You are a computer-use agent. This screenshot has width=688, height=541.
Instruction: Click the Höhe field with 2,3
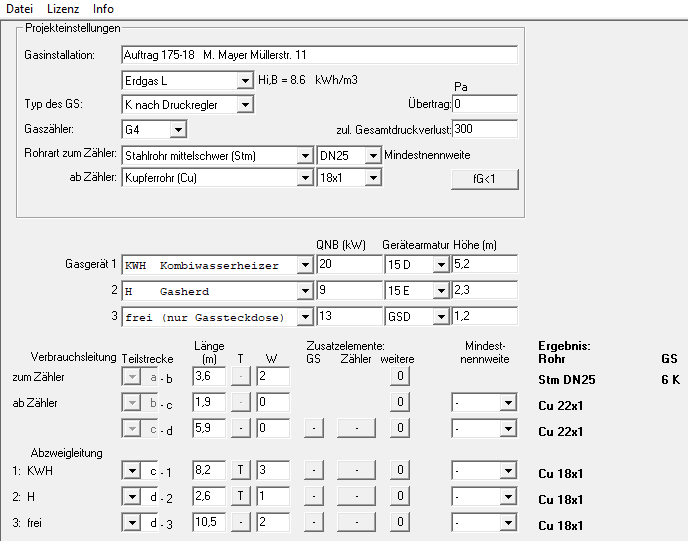pyautogui.click(x=485, y=290)
